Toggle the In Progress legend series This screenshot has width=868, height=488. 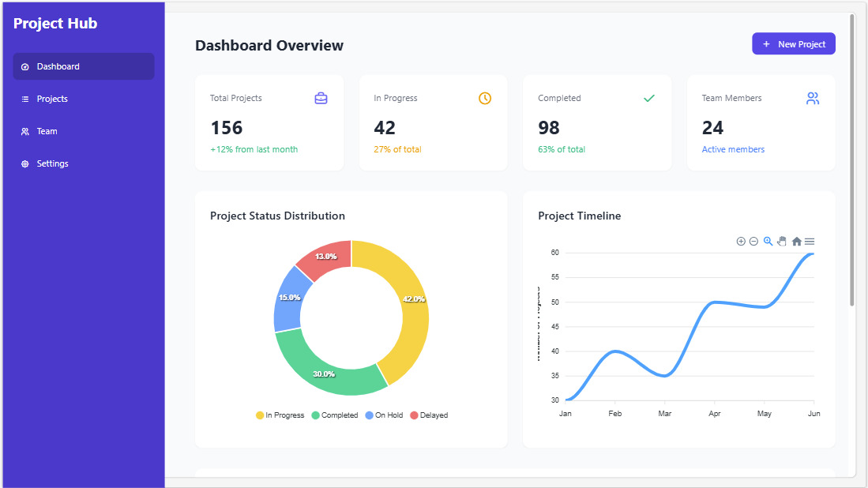point(280,415)
